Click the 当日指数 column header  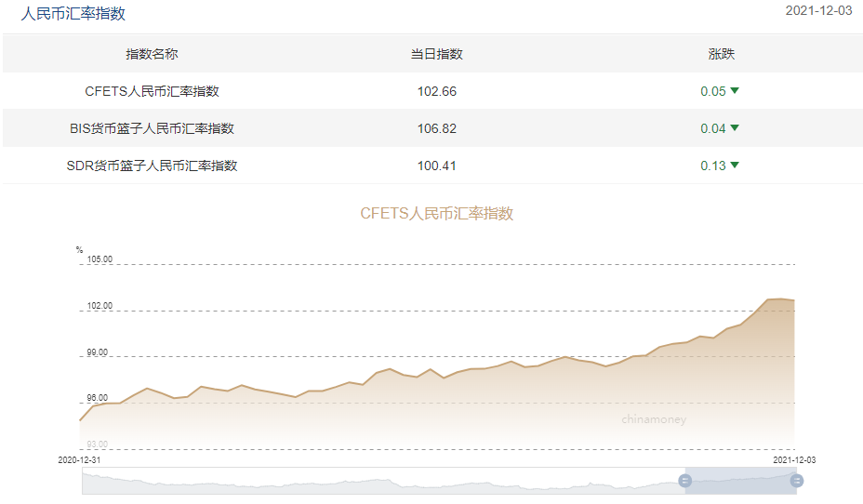[437, 54]
